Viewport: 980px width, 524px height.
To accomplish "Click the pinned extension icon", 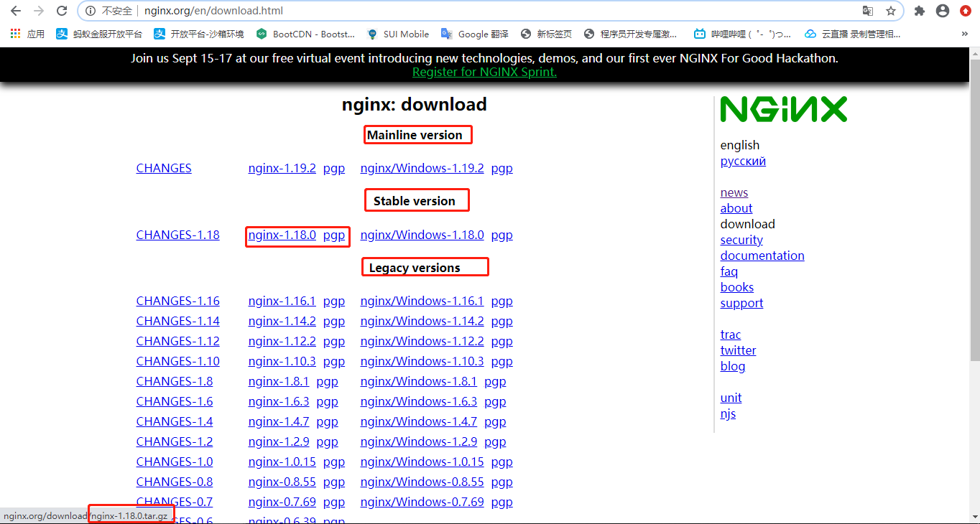I will (x=920, y=11).
